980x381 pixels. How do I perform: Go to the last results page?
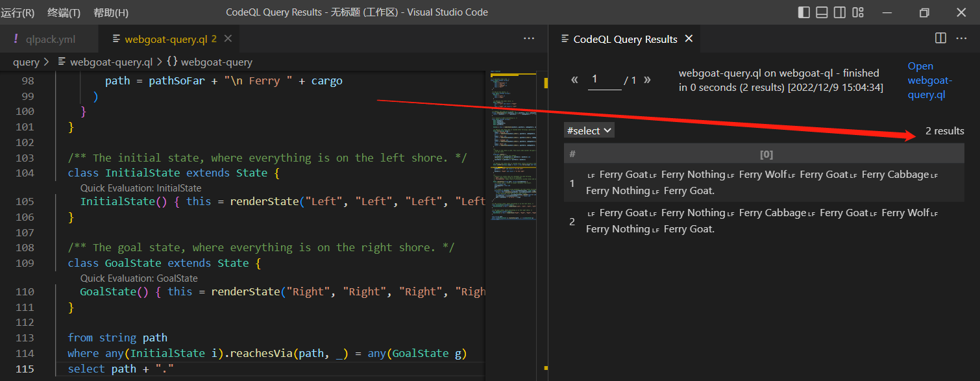(647, 80)
